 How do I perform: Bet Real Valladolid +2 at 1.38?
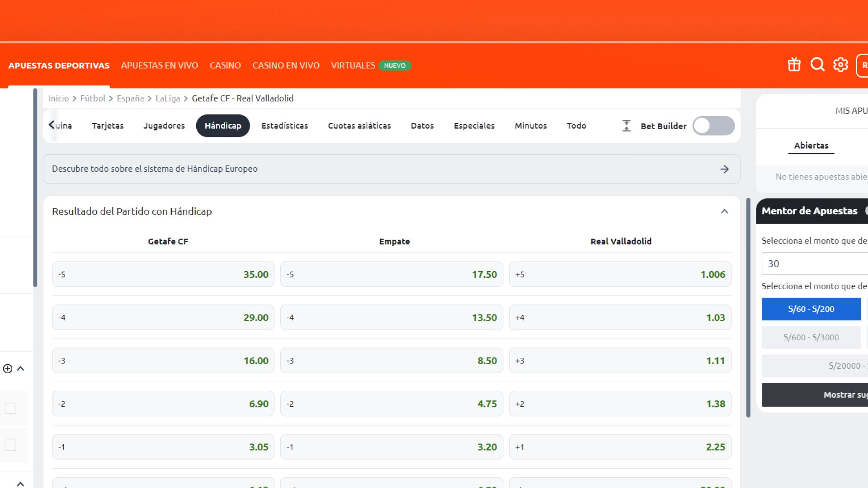tap(620, 404)
